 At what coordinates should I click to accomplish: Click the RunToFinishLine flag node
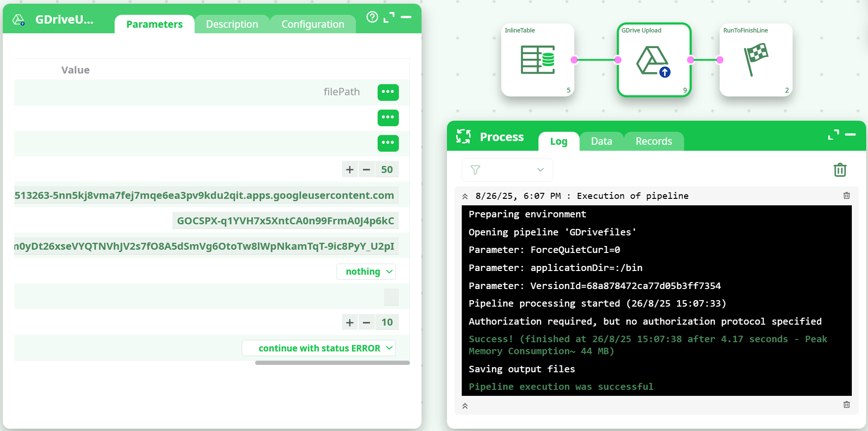click(755, 60)
